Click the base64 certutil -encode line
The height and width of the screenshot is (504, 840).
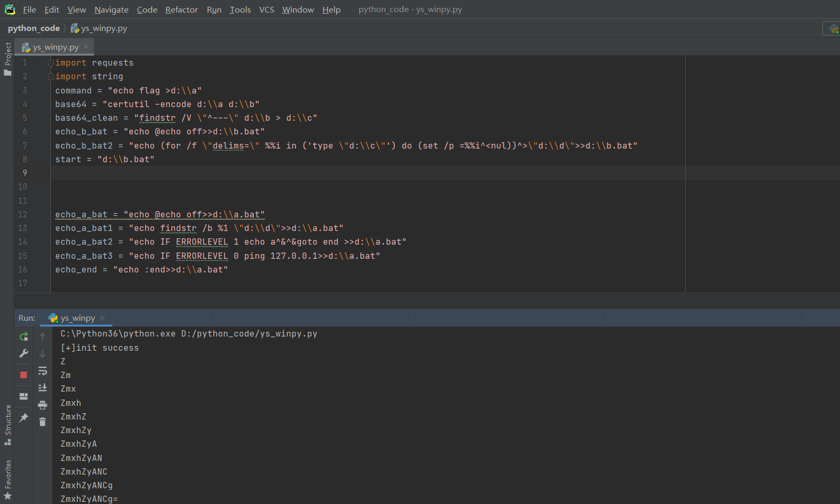coord(157,104)
